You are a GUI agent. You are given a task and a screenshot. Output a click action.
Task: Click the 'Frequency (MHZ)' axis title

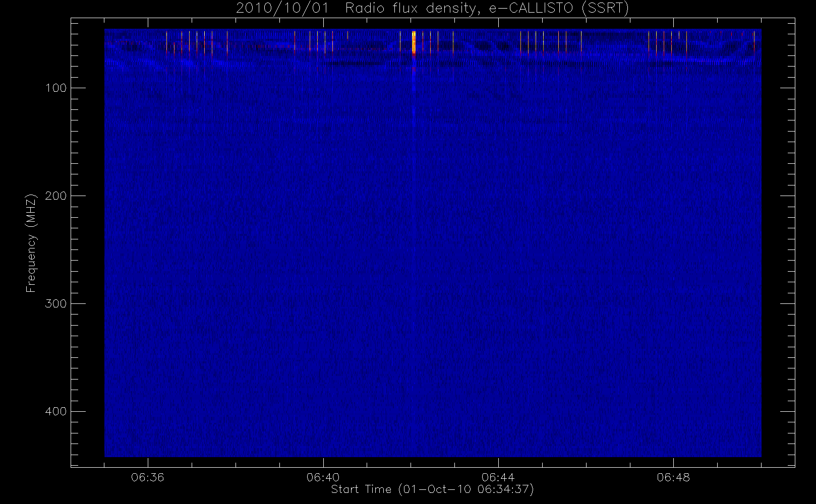click(31, 242)
